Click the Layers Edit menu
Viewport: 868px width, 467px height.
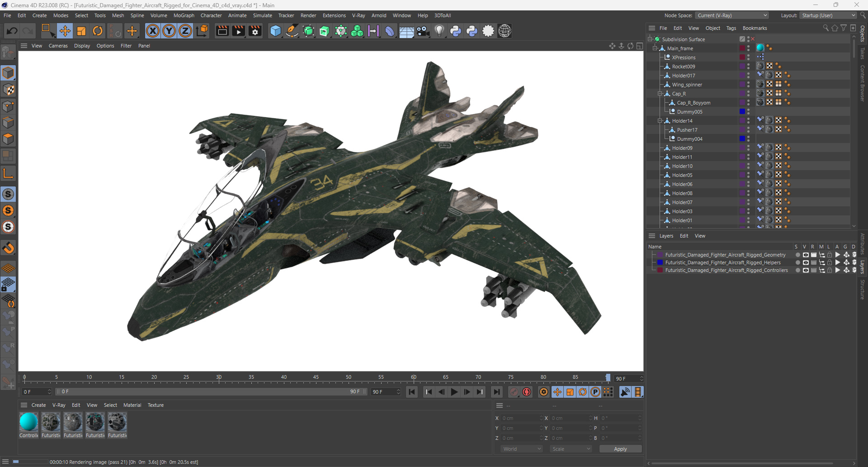[x=684, y=236]
